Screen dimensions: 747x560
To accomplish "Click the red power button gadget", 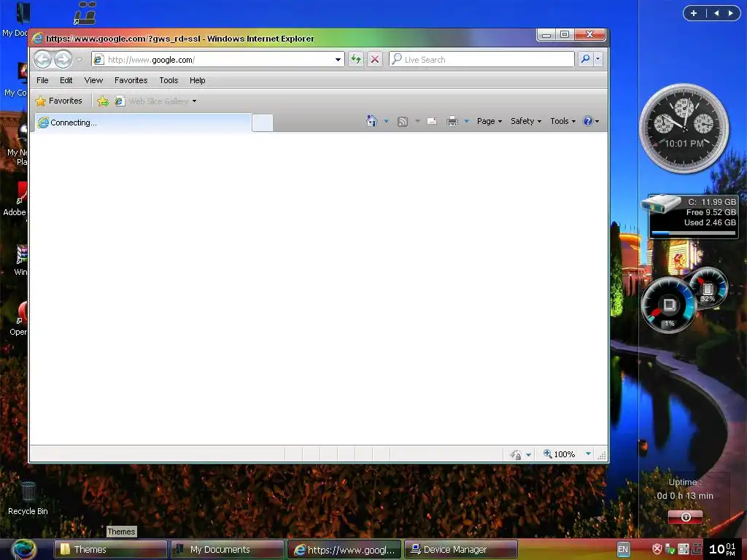I will 685,517.
